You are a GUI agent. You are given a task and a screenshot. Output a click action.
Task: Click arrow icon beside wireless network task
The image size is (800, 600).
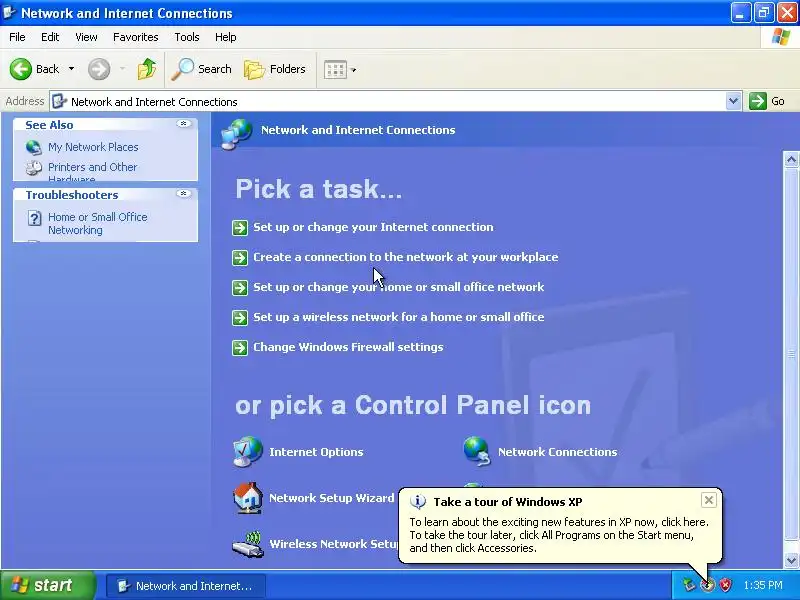[x=240, y=318]
